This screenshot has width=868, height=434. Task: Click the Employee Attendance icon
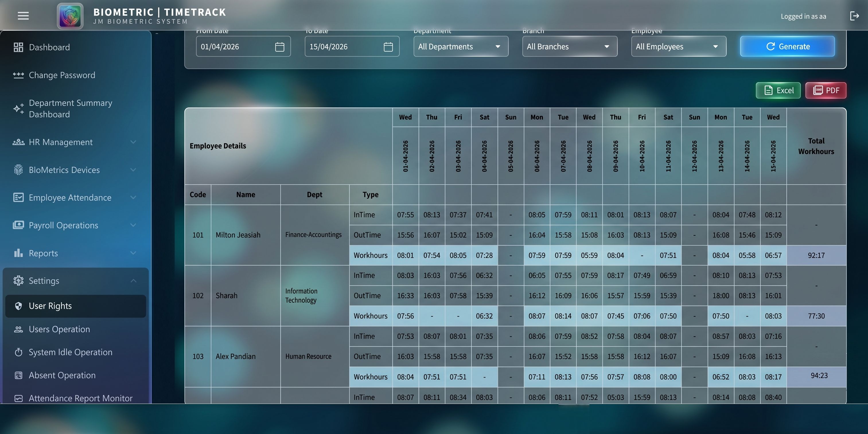tap(18, 197)
